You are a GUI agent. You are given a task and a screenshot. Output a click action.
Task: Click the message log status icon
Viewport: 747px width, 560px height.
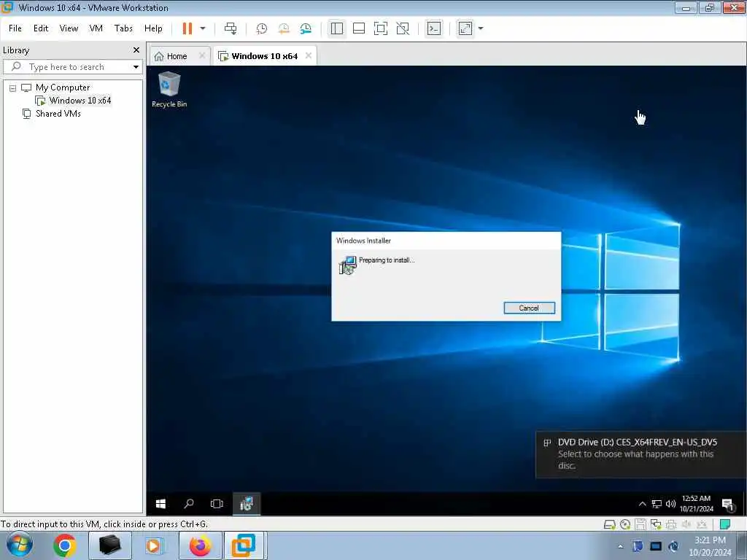(x=725, y=525)
